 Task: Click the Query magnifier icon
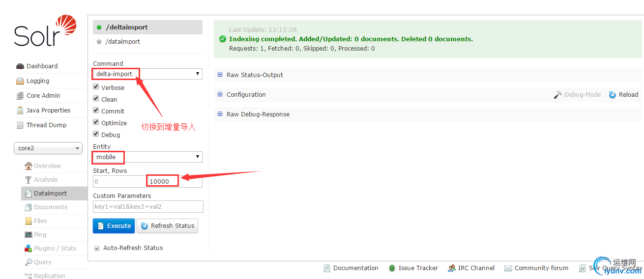[x=29, y=262]
